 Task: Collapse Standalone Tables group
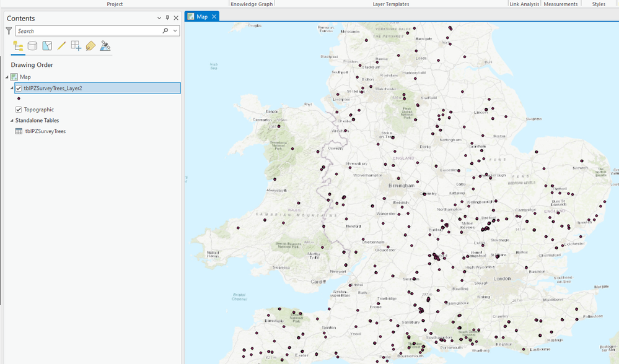click(12, 121)
